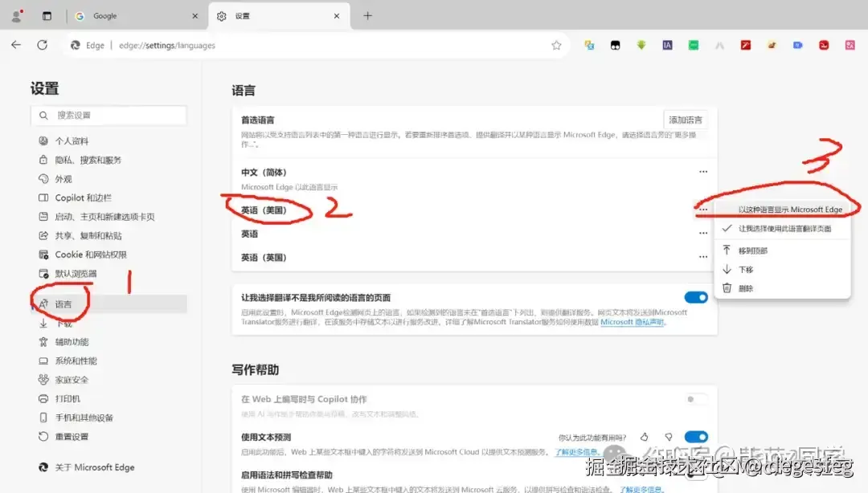
Task: Click thumbs down feedback icon
Action: (669, 437)
